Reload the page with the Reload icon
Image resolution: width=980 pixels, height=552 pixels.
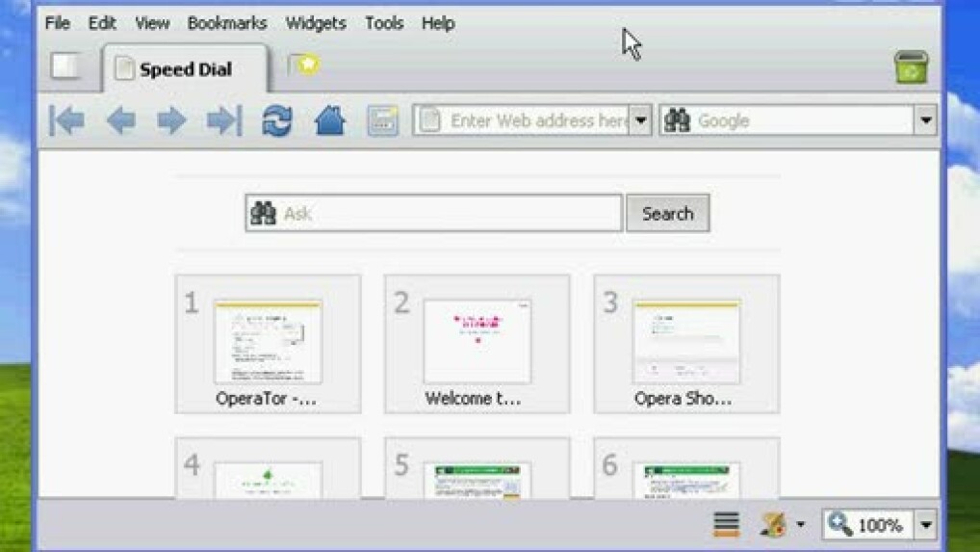coord(277,120)
